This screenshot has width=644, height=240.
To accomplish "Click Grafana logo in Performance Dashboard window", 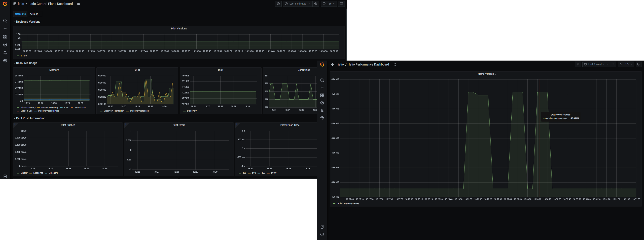I will [322, 65].
